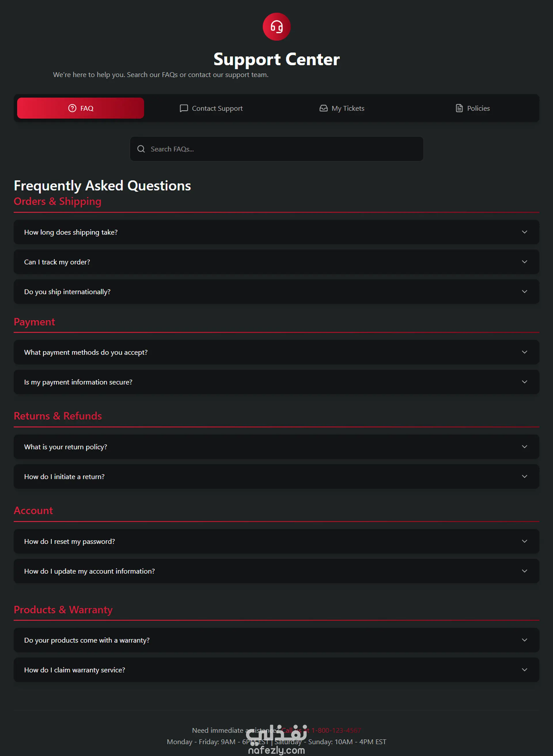
Task: Click the chat bubble icon beside Contact Support
Action: (x=184, y=108)
